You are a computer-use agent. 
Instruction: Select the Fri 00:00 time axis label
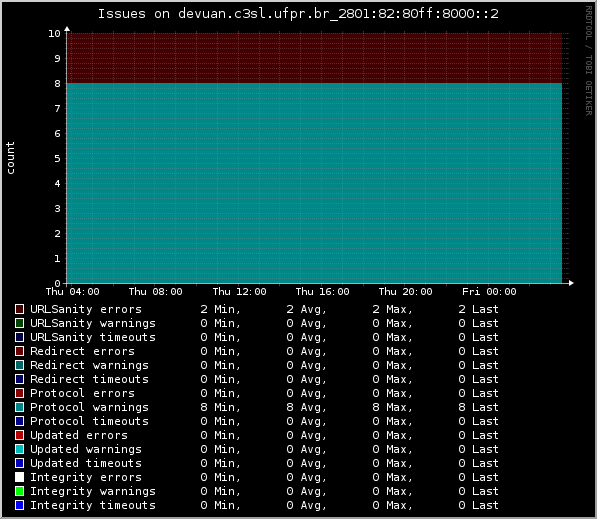pyautogui.click(x=489, y=292)
